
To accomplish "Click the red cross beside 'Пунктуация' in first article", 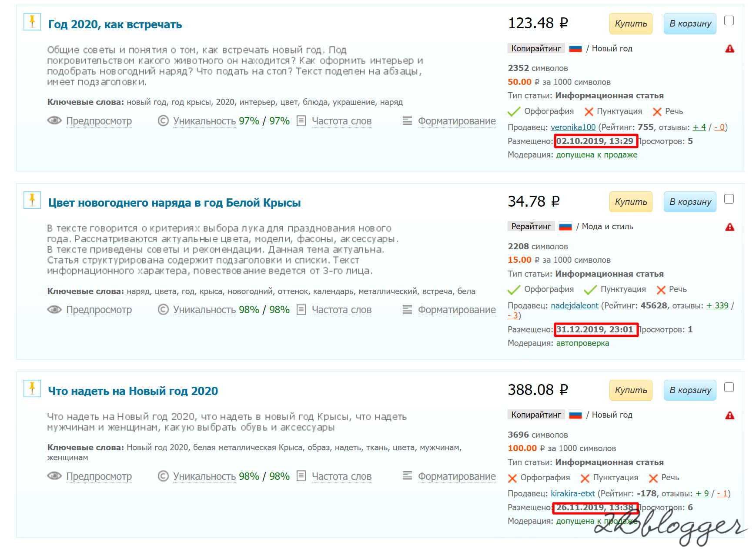I will [x=589, y=112].
